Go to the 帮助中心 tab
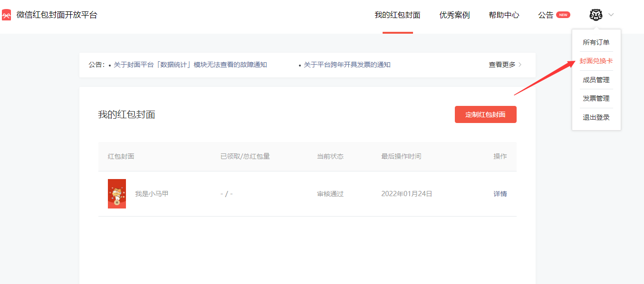 coord(504,15)
